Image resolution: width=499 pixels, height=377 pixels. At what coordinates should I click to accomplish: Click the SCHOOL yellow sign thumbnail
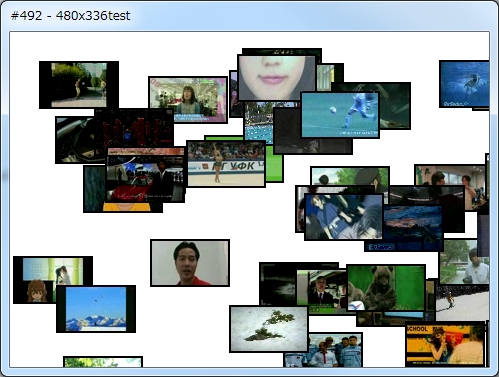pos(445,344)
